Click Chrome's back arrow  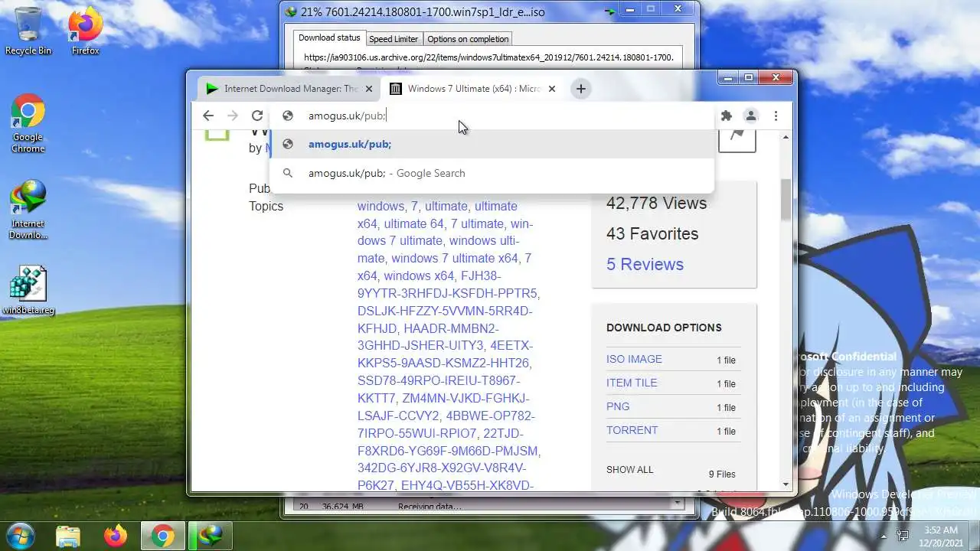click(x=208, y=116)
